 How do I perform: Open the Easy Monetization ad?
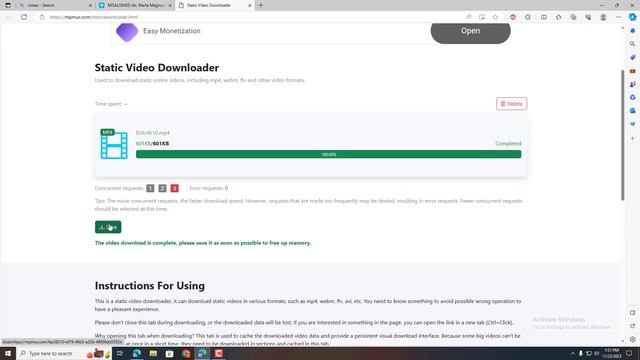click(x=470, y=31)
